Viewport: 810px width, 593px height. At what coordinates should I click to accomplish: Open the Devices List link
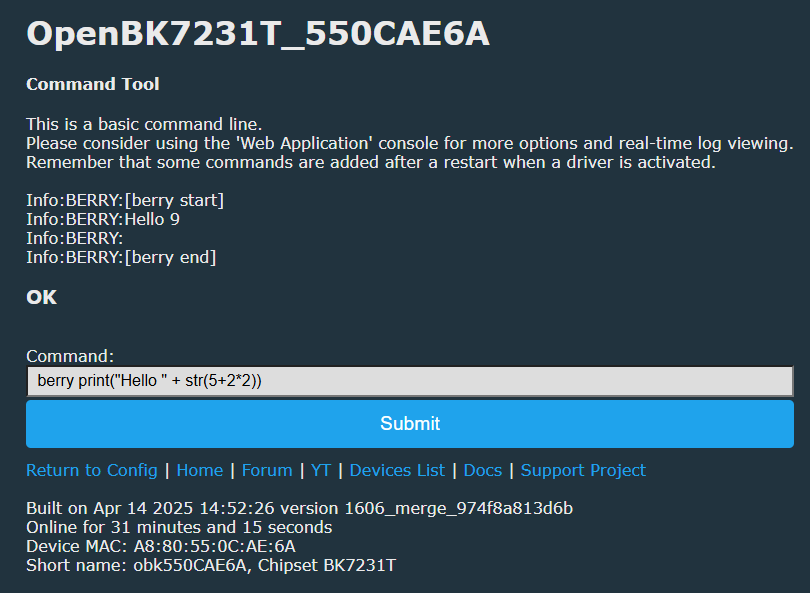(x=397, y=470)
